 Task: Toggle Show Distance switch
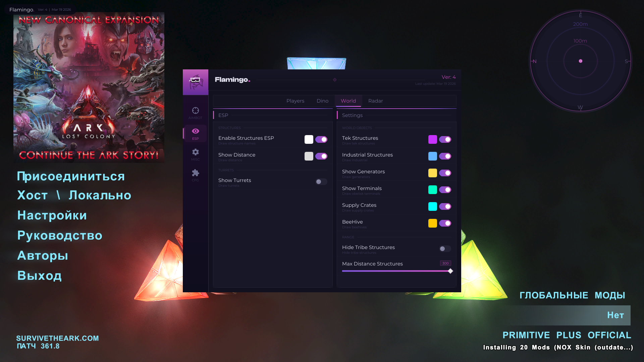[321, 156]
